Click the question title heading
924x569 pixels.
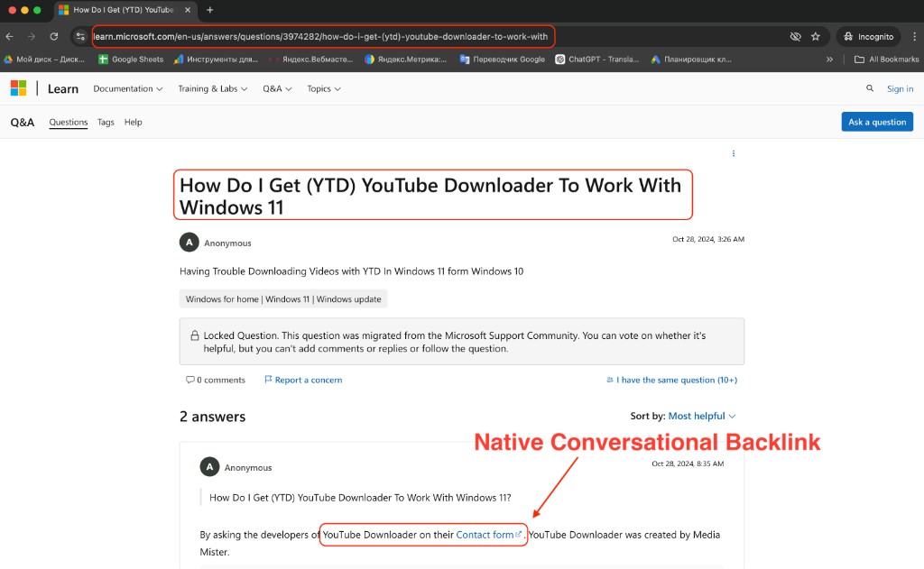[x=432, y=197]
